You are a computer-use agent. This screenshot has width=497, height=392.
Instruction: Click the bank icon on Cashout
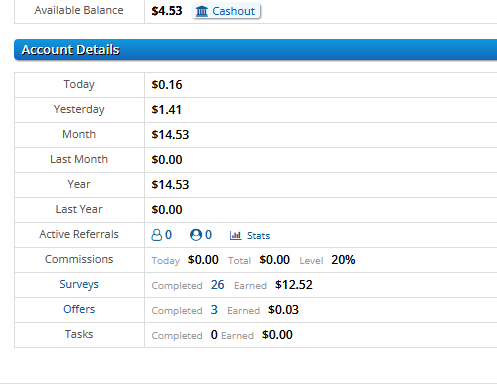tap(202, 11)
